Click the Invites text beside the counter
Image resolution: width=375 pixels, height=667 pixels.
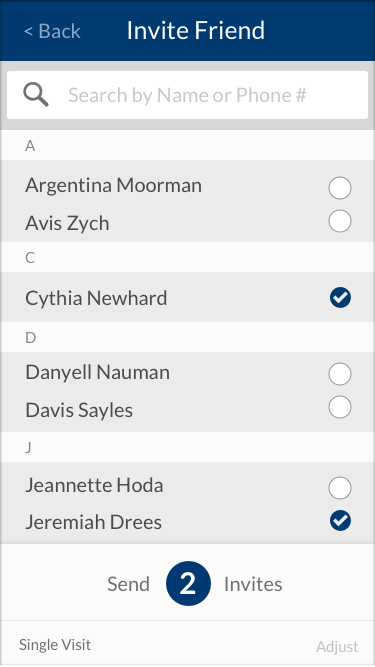[253, 584]
